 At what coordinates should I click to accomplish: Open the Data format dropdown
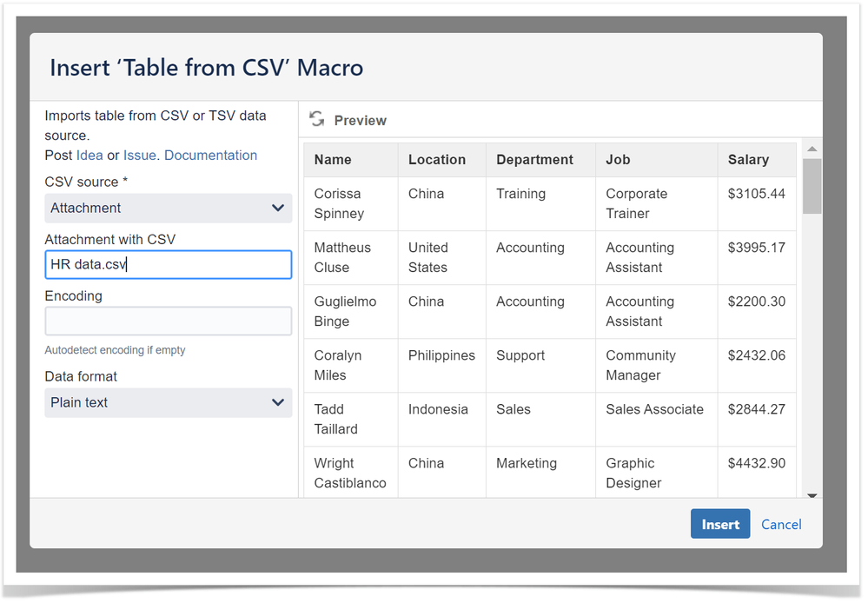(x=168, y=402)
